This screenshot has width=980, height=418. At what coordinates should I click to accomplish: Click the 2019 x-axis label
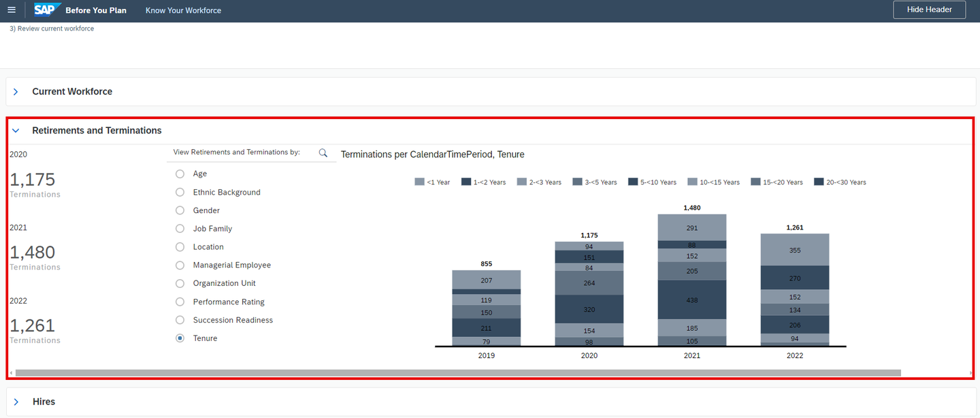click(x=487, y=355)
